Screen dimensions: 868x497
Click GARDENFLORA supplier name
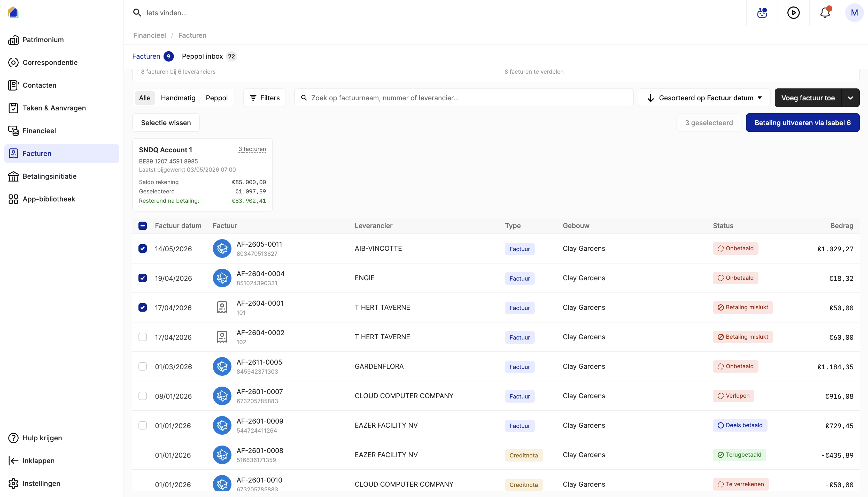(379, 366)
